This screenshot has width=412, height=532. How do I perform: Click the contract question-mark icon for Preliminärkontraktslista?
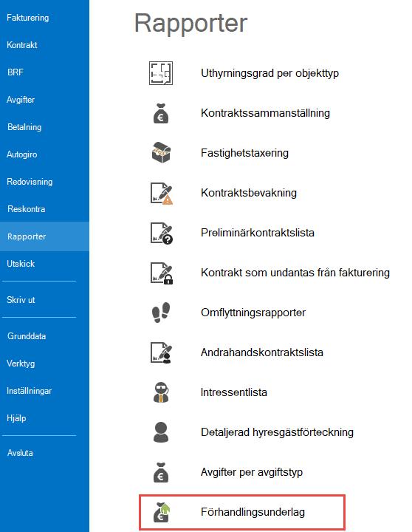[x=162, y=233]
